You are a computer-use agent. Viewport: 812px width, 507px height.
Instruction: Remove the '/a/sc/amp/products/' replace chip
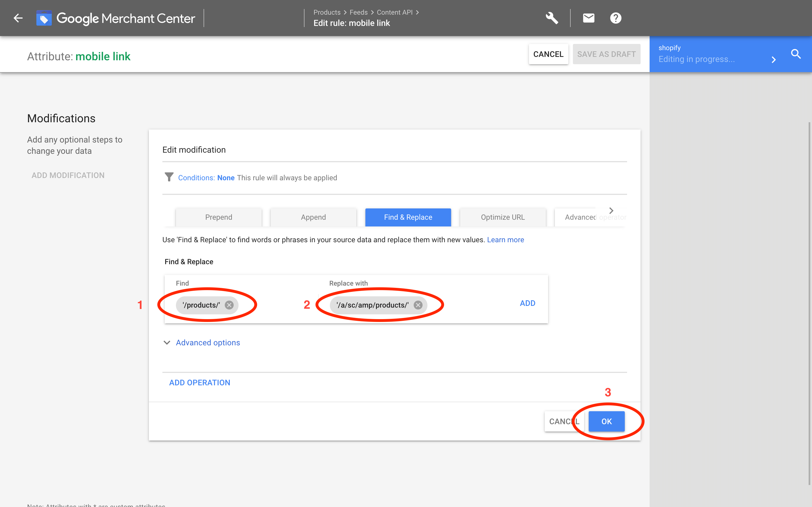click(418, 305)
